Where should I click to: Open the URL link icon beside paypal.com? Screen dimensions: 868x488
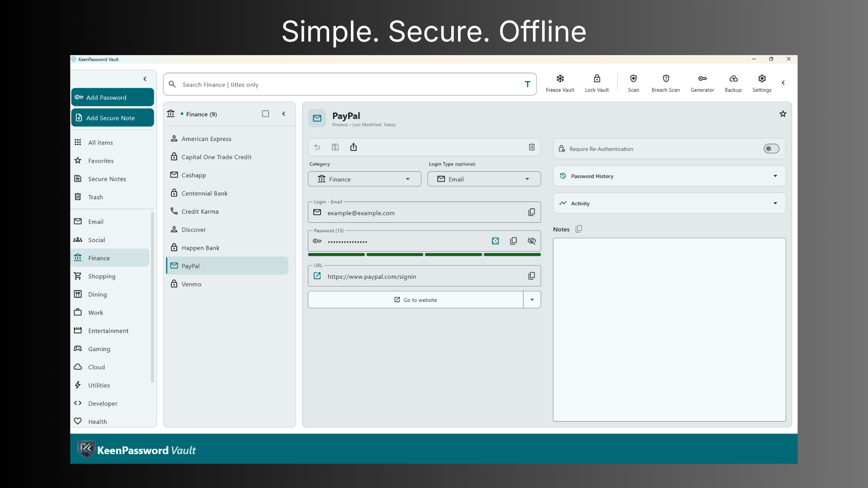coord(317,276)
